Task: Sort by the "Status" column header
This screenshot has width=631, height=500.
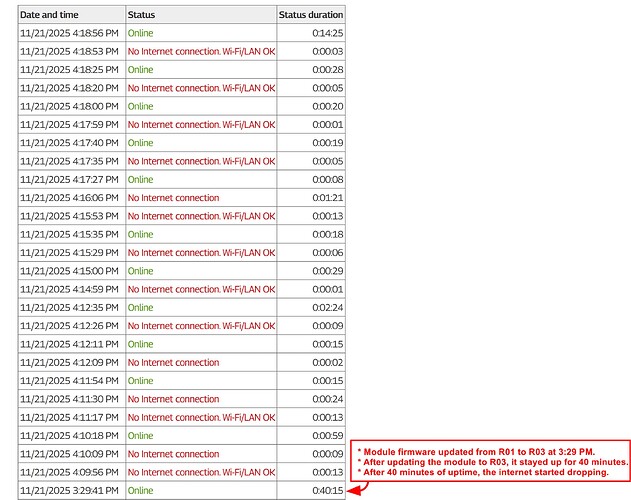Action: point(142,15)
